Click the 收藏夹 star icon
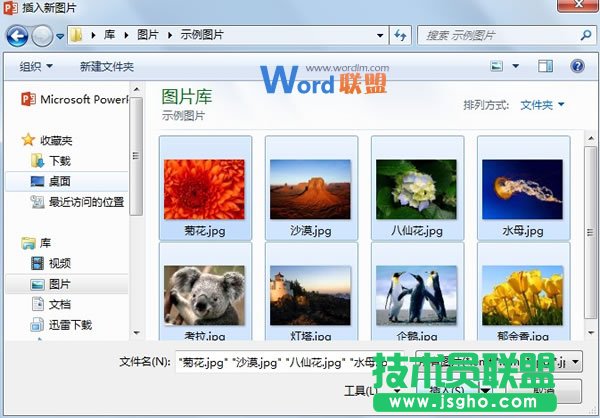Viewport: 600px width, 418px height. pos(28,140)
